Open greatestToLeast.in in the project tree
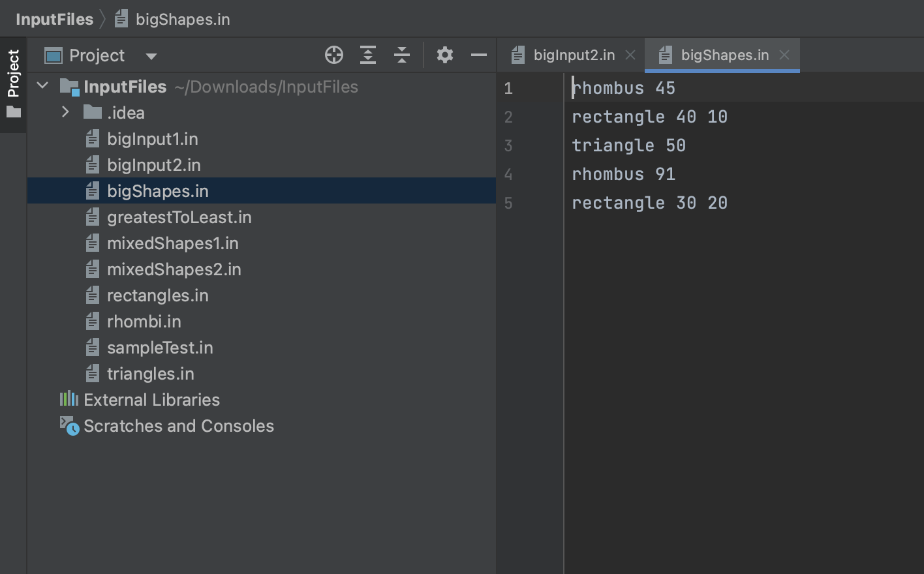 (179, 217)
